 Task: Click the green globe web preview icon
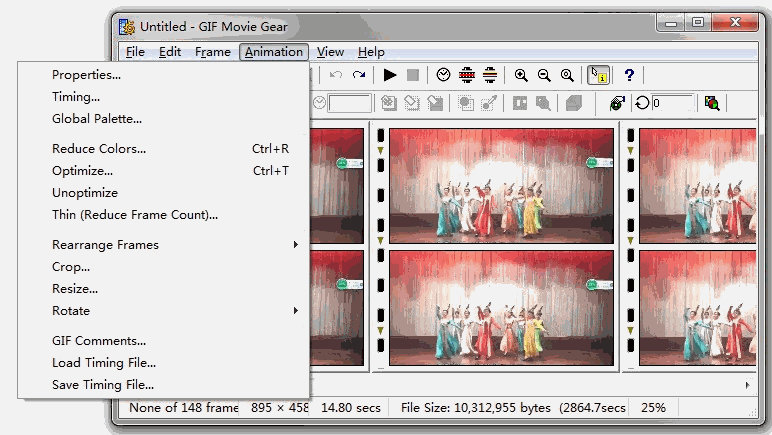coord(617,103)
